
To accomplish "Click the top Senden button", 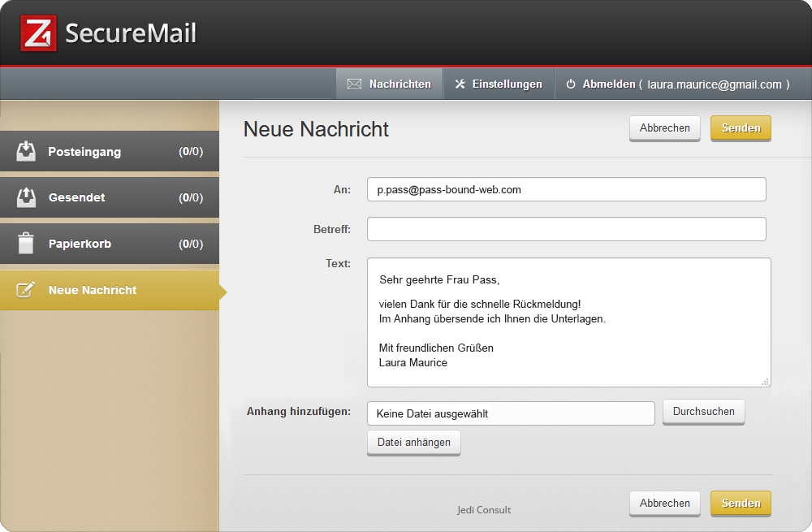I will point(741,128).
